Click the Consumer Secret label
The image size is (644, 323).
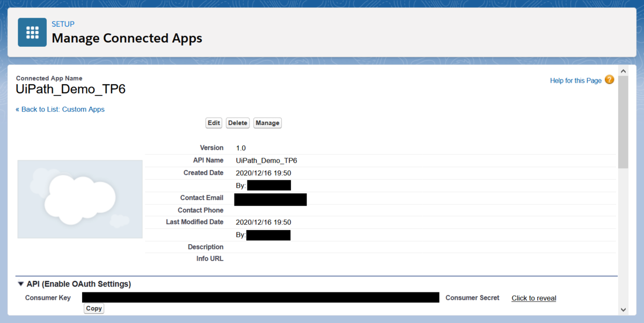tap(472, 298)
